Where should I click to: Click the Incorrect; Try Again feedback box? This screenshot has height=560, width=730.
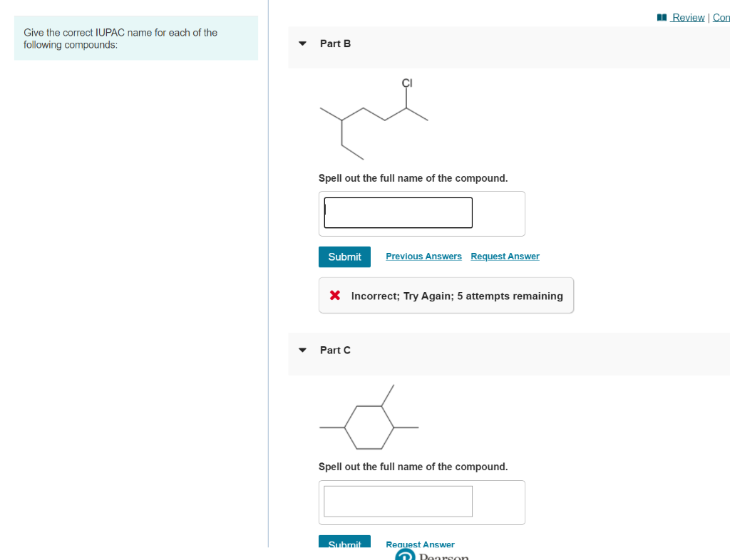coord(446,296)
